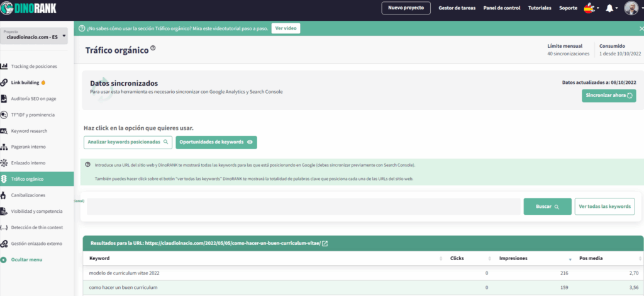This screenshot has height=296, width=644.
Task: Click the Canibalizaciones sidebar icon
Action: pyautogui.click(x=4, y=195)
